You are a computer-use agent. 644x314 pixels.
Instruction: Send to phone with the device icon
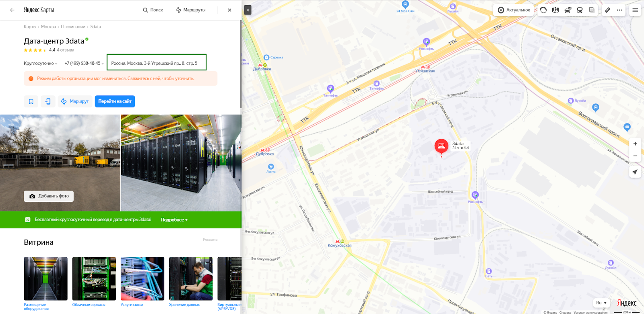point(47,101)
